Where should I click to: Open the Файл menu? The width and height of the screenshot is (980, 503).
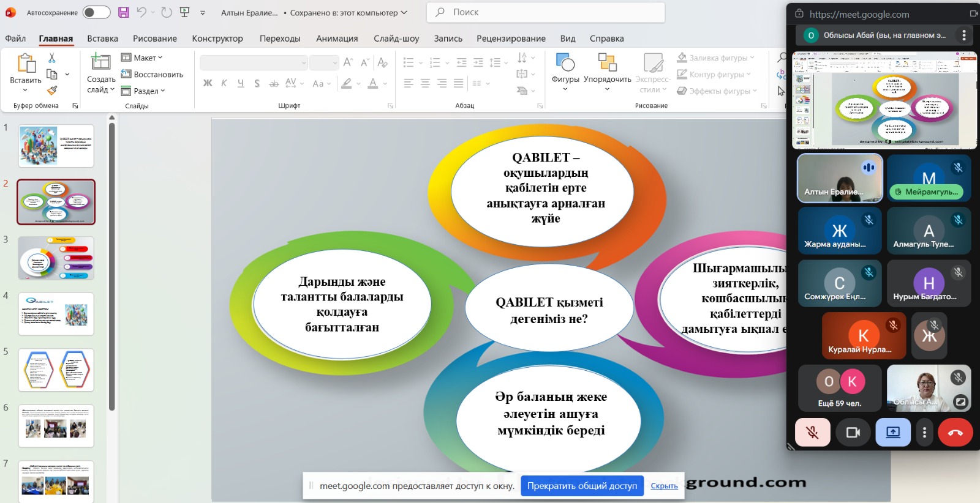pos(15,38)
